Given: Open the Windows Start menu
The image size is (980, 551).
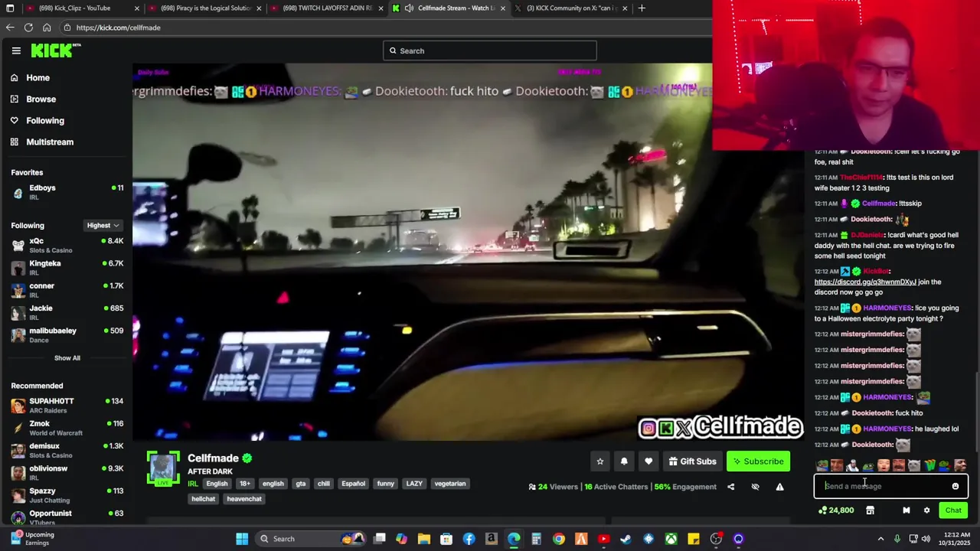Looking at the screenshot, I should pos(242,539).
